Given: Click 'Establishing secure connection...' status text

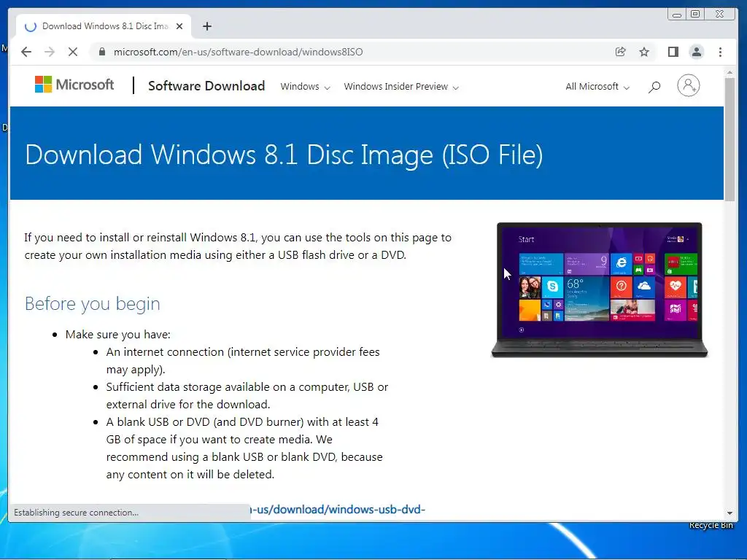Looking at the screenshot, I should 76,513.
